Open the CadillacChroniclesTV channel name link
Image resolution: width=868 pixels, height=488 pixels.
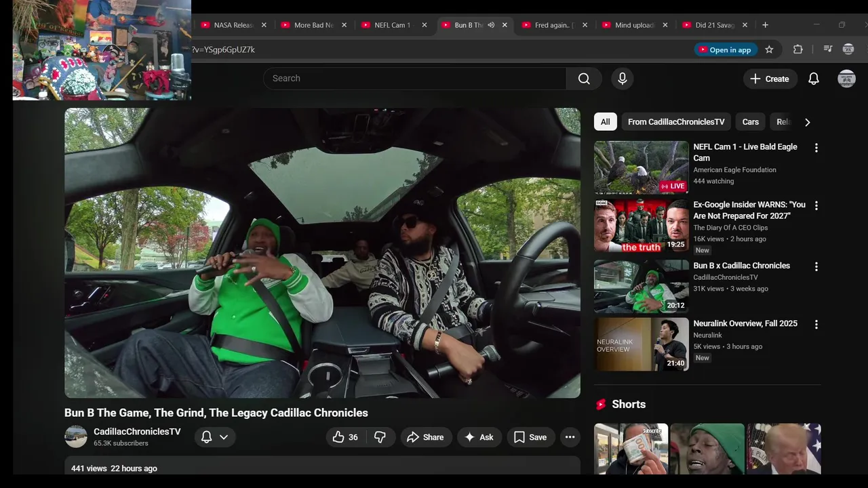(137, 432)
